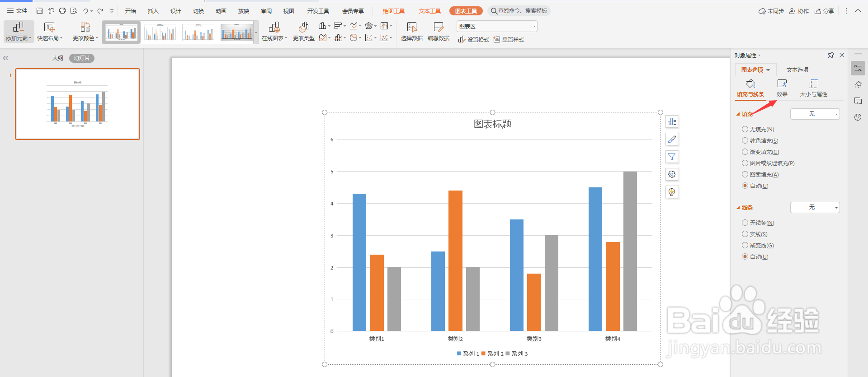Click the Share (分享) button
This screenshot has height=377, width=868.
click(825, 11)
